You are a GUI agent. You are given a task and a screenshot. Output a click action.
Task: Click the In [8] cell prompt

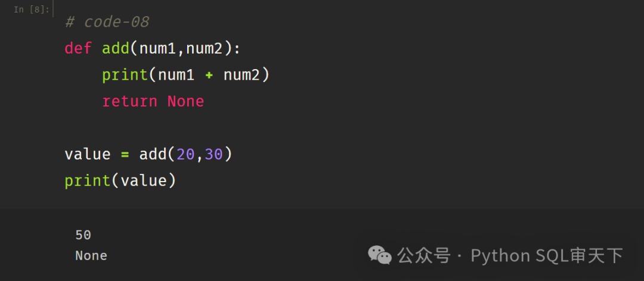[31, 10]
